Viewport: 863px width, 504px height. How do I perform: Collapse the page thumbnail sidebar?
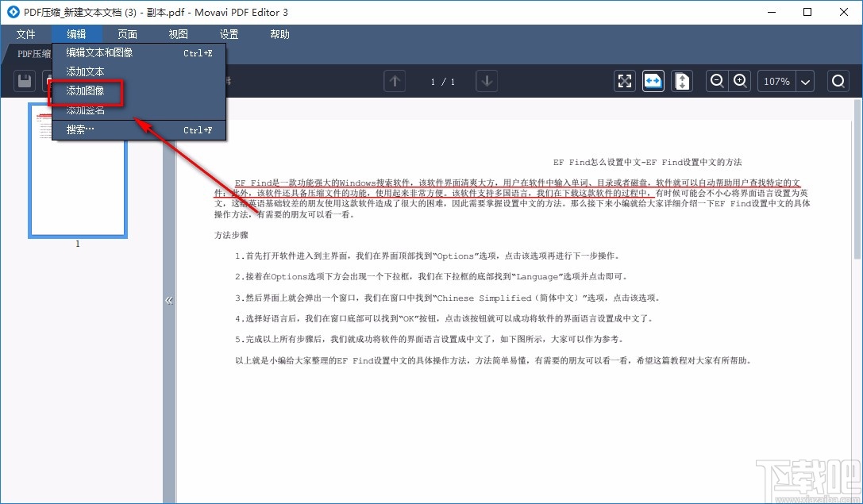[x=169, y=300]
